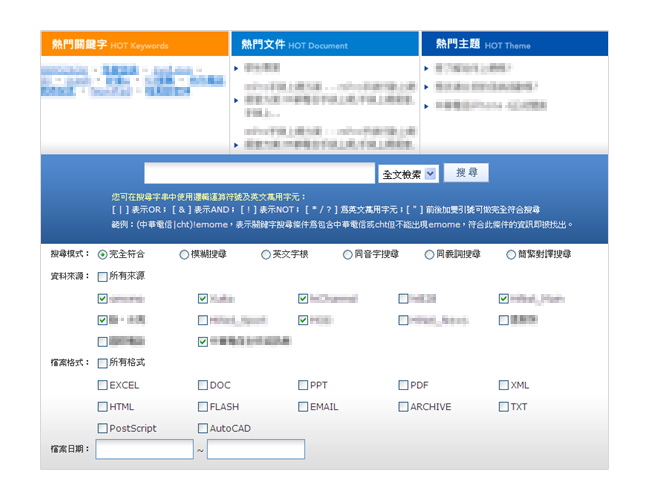This screenshot has height=500, width=650.
Task: Choose the 同義詞搜尋 search mode
Action: tap(428, 254)
